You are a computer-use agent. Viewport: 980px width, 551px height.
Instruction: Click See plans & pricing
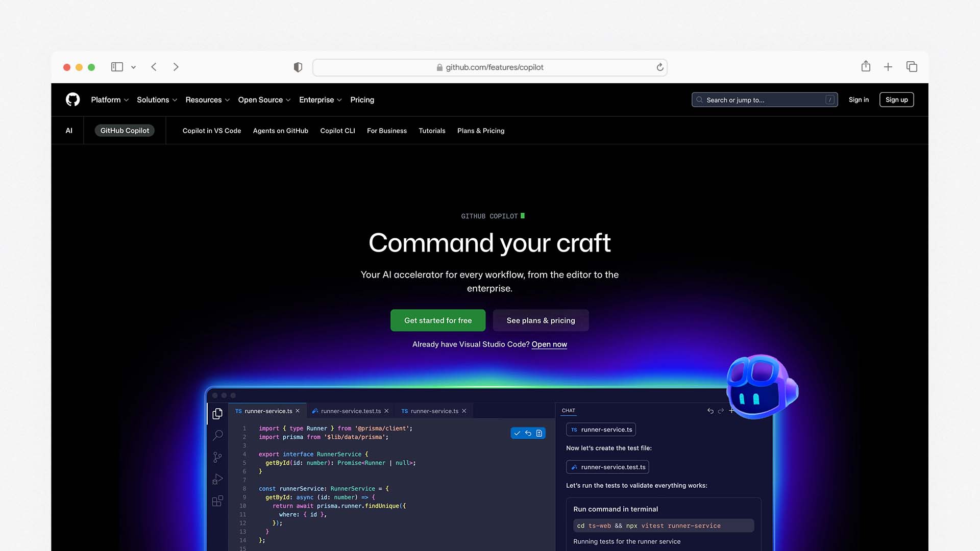pos(541,320)
